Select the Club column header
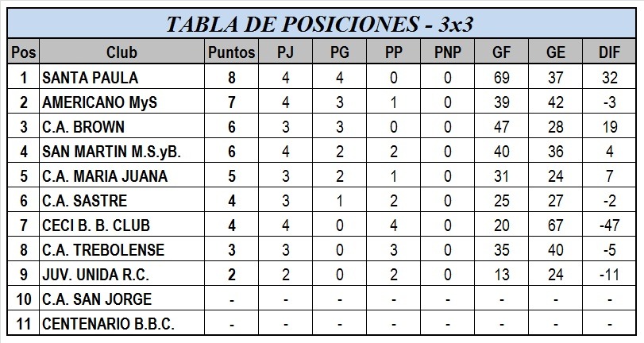 (122, 52)
